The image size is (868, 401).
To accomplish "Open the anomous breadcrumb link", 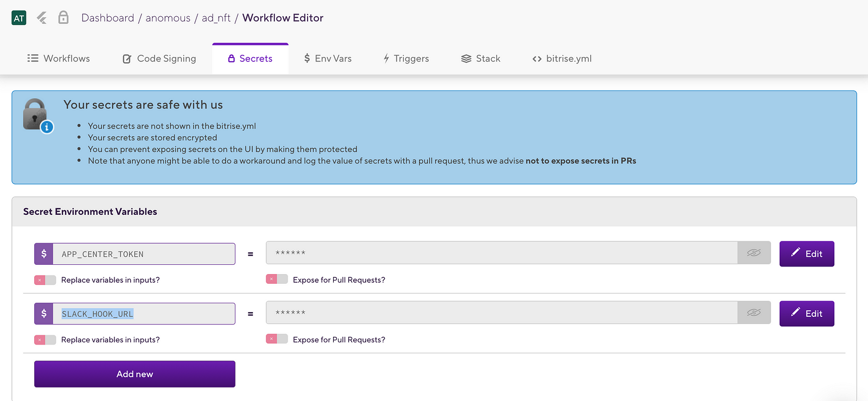I will click(x=168, y=18).
